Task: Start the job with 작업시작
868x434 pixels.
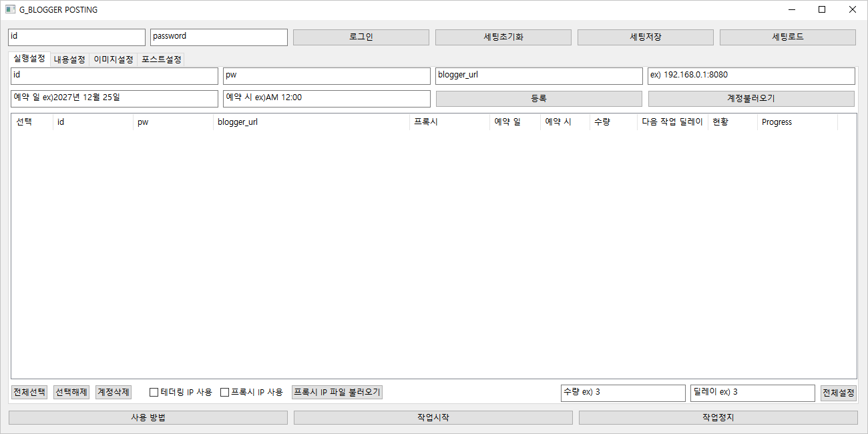Action: click(x=433, y=418)
